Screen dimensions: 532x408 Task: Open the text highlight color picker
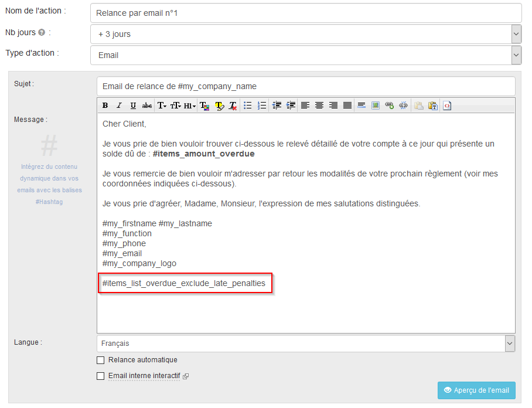(219, 106)
